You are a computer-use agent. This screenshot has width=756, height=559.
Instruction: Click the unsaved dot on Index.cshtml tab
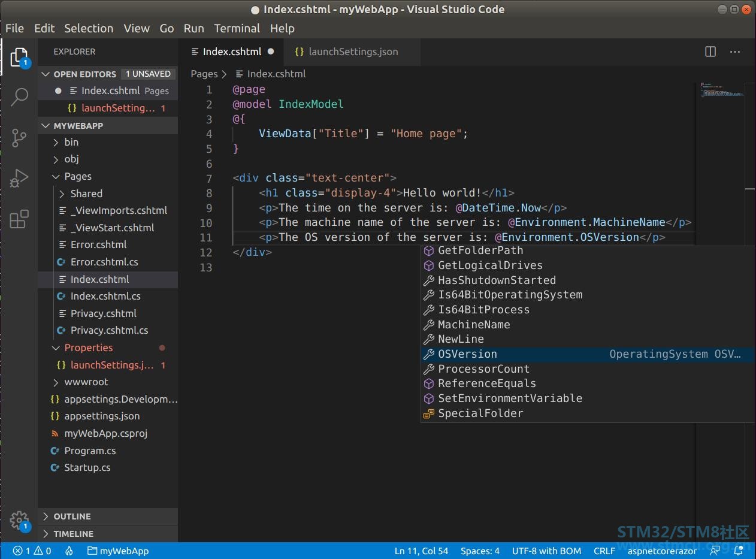[x=271, y=52]
